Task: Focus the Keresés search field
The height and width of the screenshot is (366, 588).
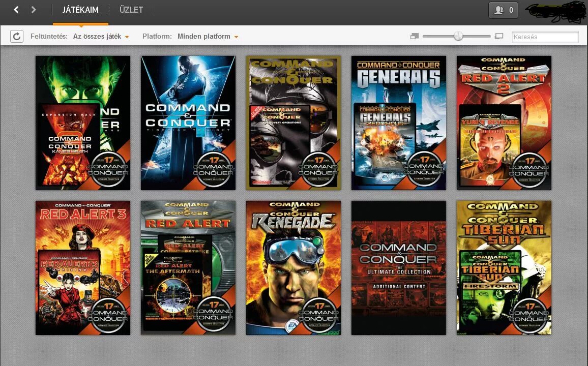Action: (x=545, y=37)
